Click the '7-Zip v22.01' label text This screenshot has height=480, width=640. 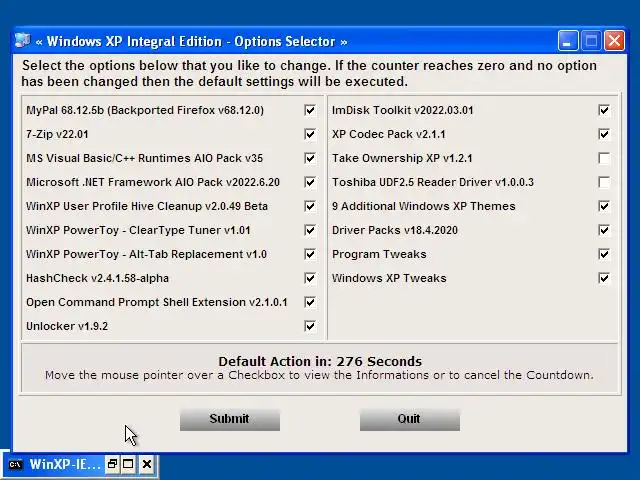tap(57, 134)
